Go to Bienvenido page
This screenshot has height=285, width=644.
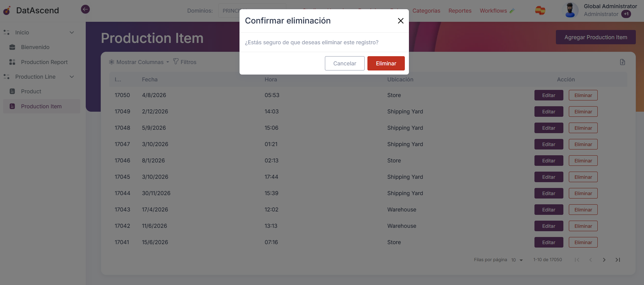click(x=35, y=47)
